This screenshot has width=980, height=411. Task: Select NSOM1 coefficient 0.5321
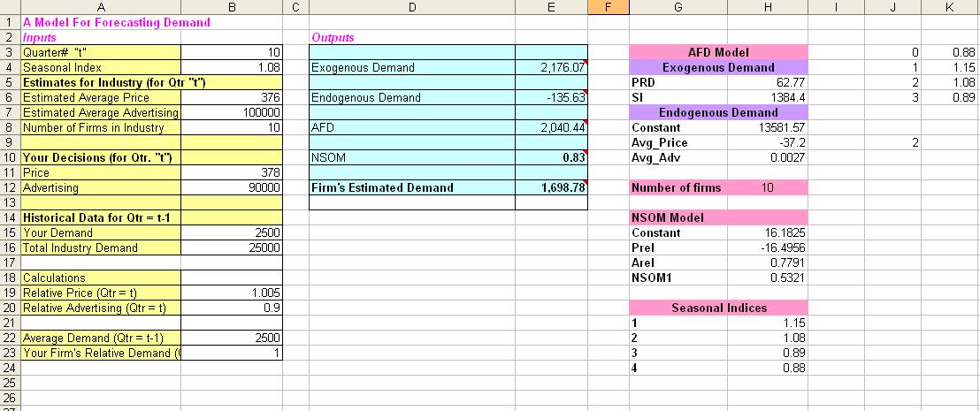pyautogui.click(x=768, y=278)
